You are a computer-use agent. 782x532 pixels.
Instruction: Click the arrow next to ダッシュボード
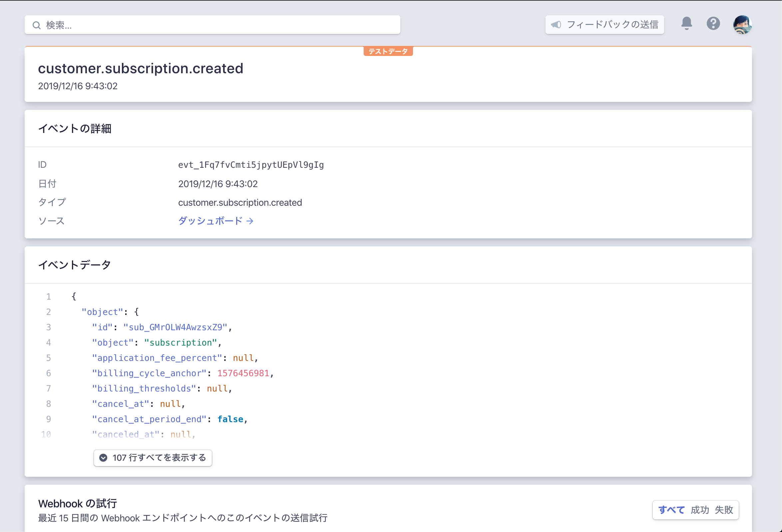click(x=250, y=221)
